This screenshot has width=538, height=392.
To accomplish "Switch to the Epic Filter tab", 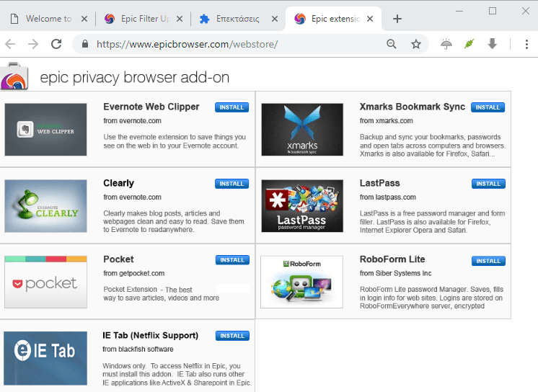I will 144,19.
